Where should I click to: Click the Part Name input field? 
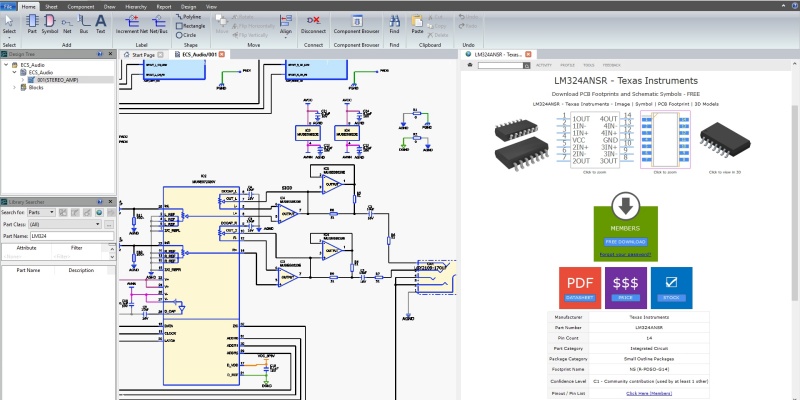coord(71,236)
